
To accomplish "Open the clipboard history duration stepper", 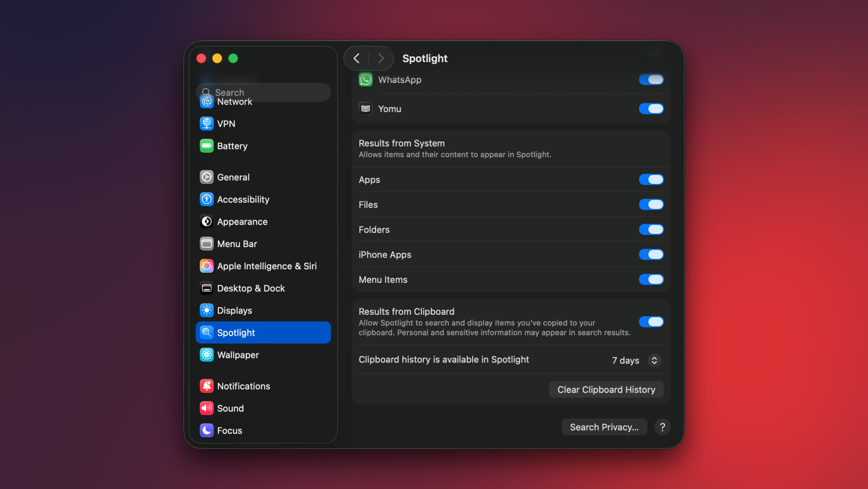I will click(x=654, y=360).
